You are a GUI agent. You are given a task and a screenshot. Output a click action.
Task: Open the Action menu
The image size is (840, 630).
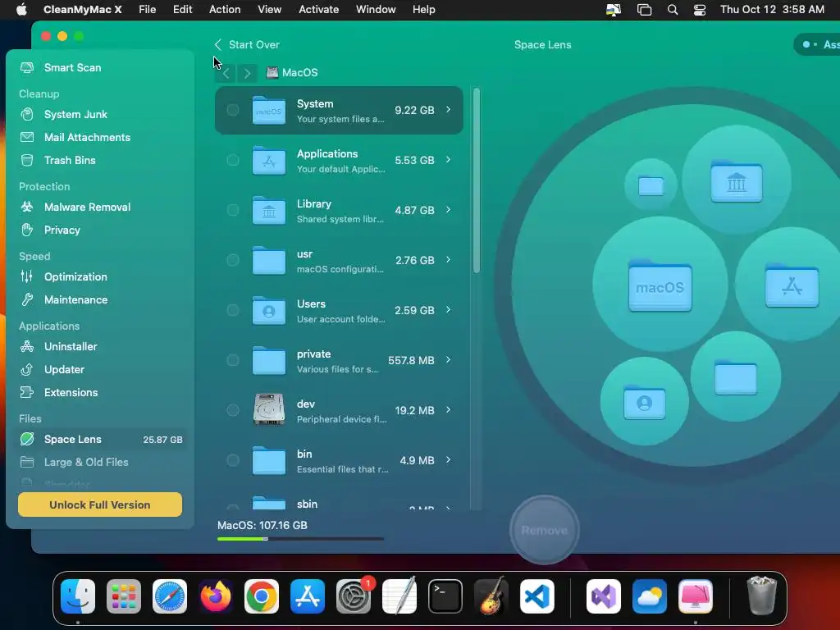225,10
